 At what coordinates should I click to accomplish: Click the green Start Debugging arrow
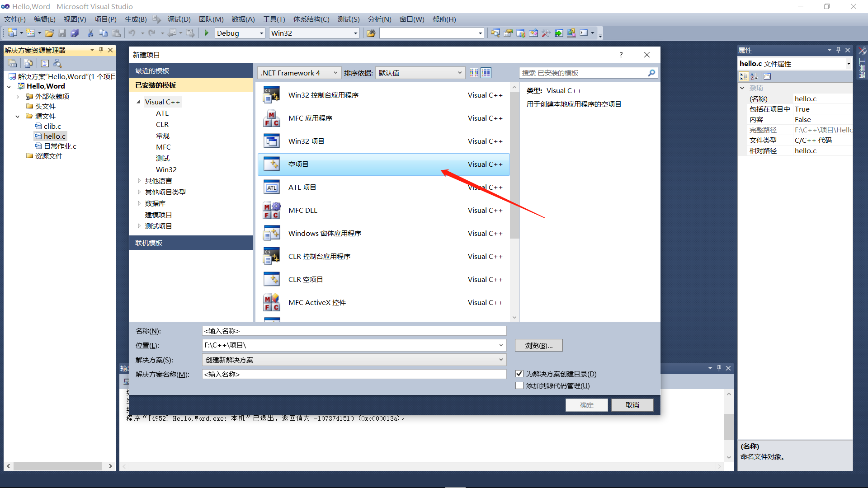(207, 33)
